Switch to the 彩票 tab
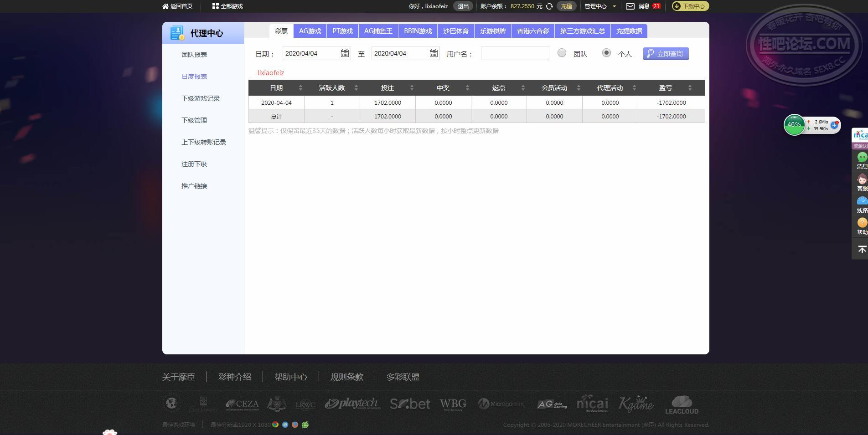The height and width of the screenshot is (435, 868). (x=281, y=31)
